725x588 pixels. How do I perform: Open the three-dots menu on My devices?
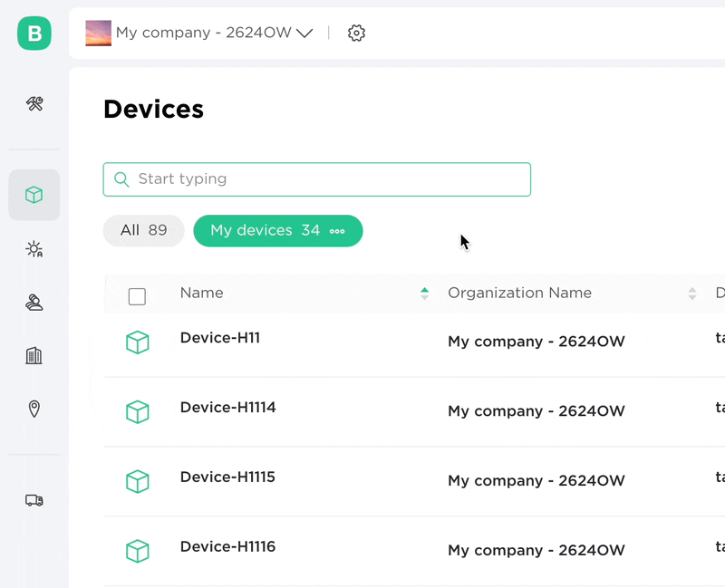click(x=337, y=231)
